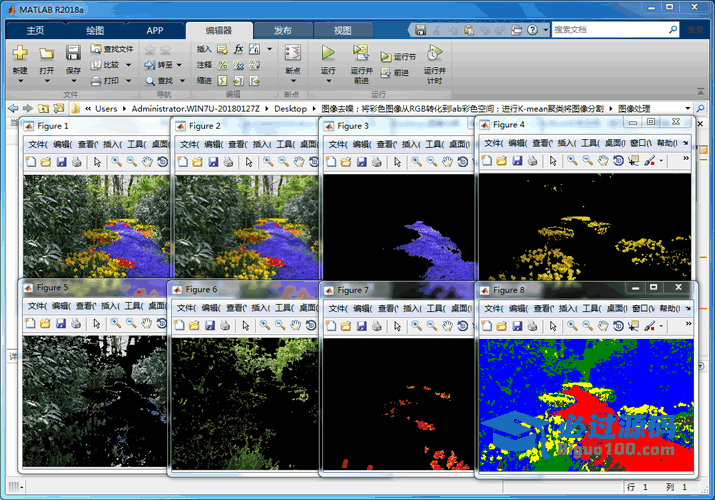
Task: Select the Editor (编辑器) tab
Action: (219, 31)
